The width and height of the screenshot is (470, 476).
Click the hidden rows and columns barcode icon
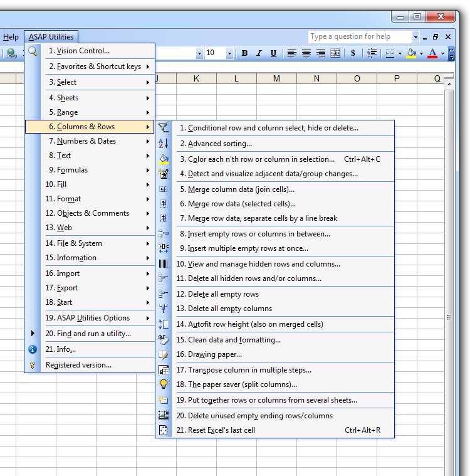pos(163,264)
